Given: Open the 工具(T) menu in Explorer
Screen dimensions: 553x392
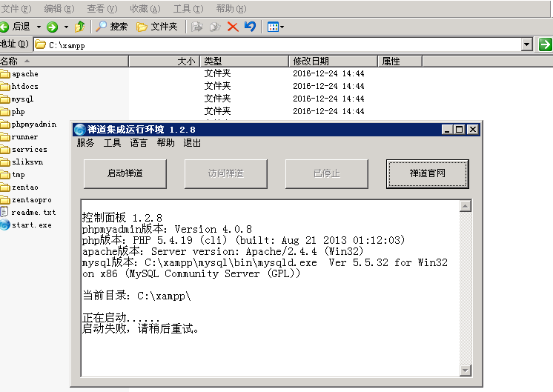Looking at the screenshot, I should coord(188,8).
